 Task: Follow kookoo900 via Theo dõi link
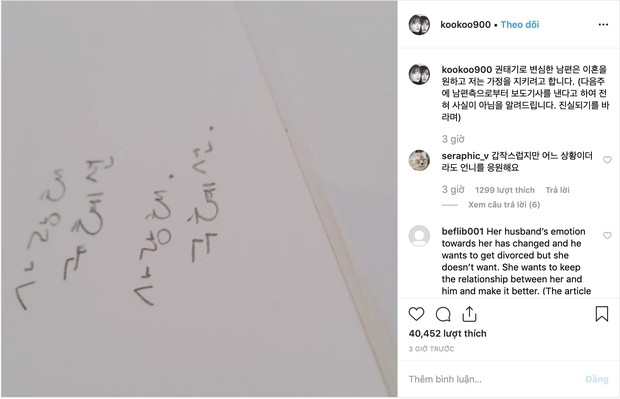(x=520, y=25)
